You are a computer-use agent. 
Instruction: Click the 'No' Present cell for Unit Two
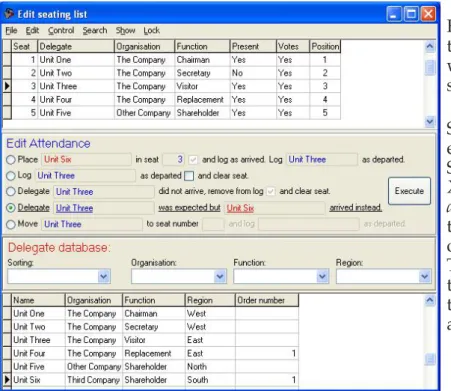pyautogui.click(x=253, y=73)
